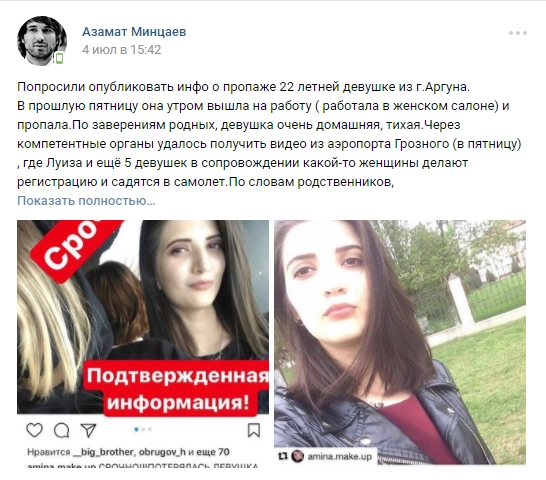The image size is (546, 480).
Task: Click the author name Азамат Минцаев
Action: pyautogui.click(x=134, y=32)
